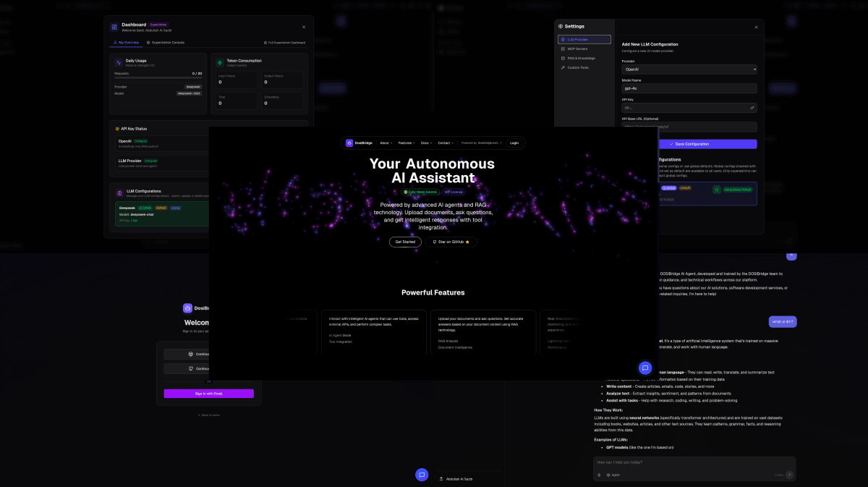Viewport: 868px width, 487px height.
Task: Click 'Sign in with Email' button
Action: pos(208,394)
